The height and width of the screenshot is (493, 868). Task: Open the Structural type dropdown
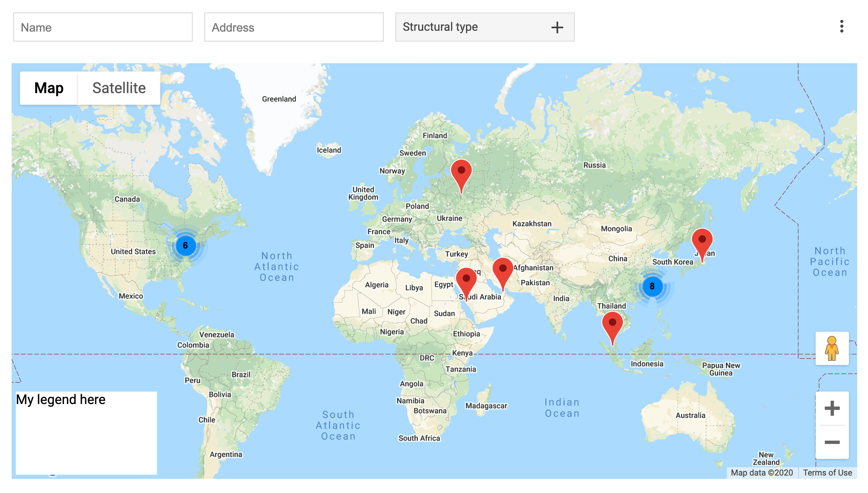pyautogui.click(x=457, y=27)
